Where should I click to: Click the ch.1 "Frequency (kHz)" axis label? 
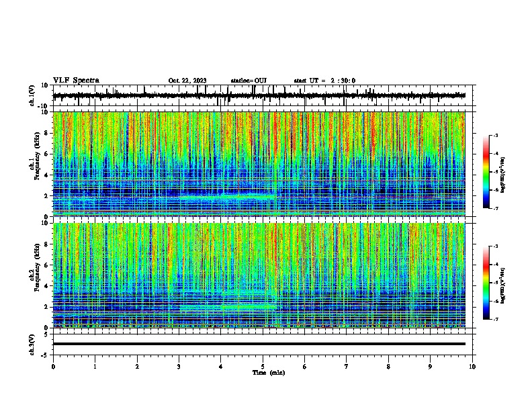tap(37, 156)
